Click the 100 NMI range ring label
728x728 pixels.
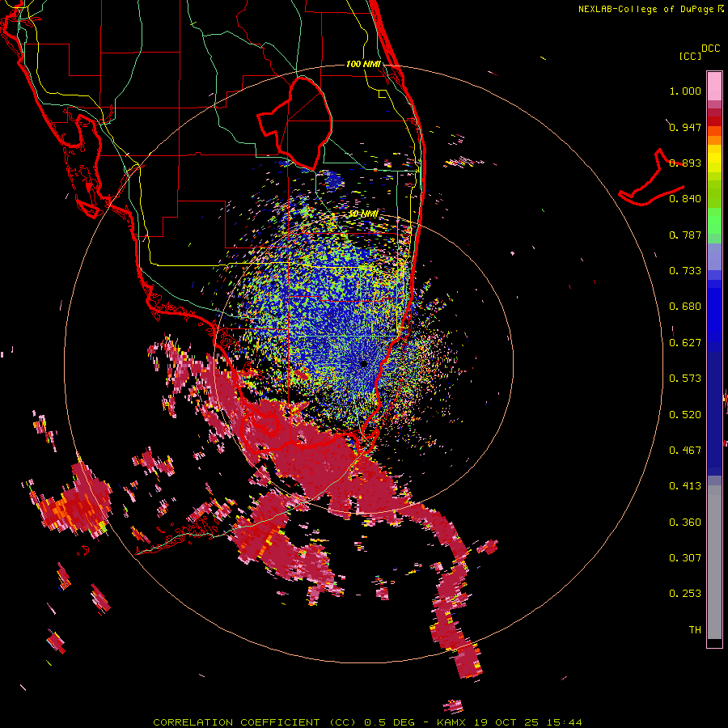(363, 64)
